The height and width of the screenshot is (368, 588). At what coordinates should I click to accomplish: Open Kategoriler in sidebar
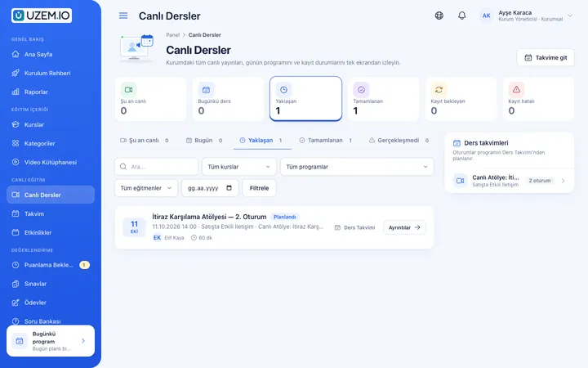(x=51, y=143)
